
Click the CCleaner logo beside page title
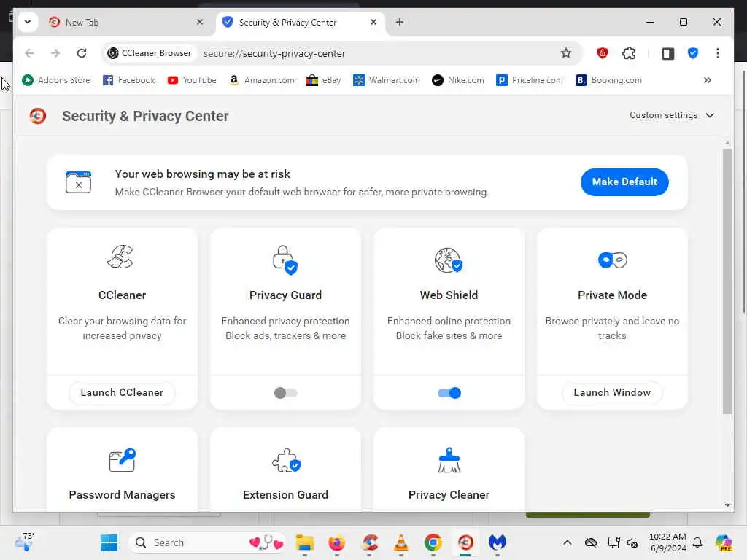tap(38, 116)
